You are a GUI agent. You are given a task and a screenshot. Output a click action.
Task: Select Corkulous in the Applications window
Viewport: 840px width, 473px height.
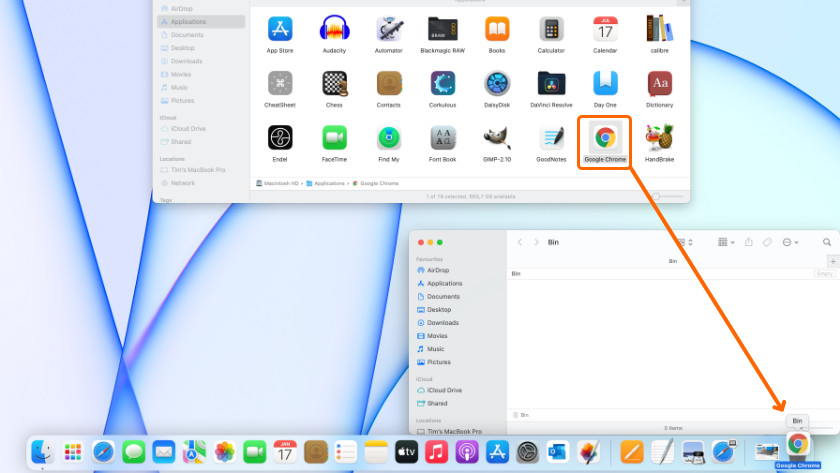click(442, 84)
